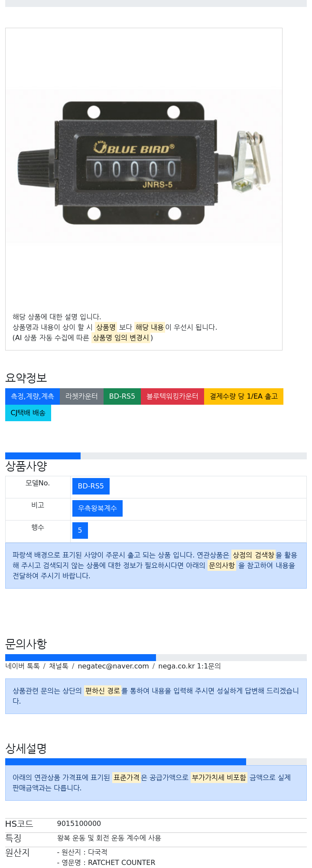Select the 우측왕복계수 spec badge
The image size is (312, 868).
point(97,508)
